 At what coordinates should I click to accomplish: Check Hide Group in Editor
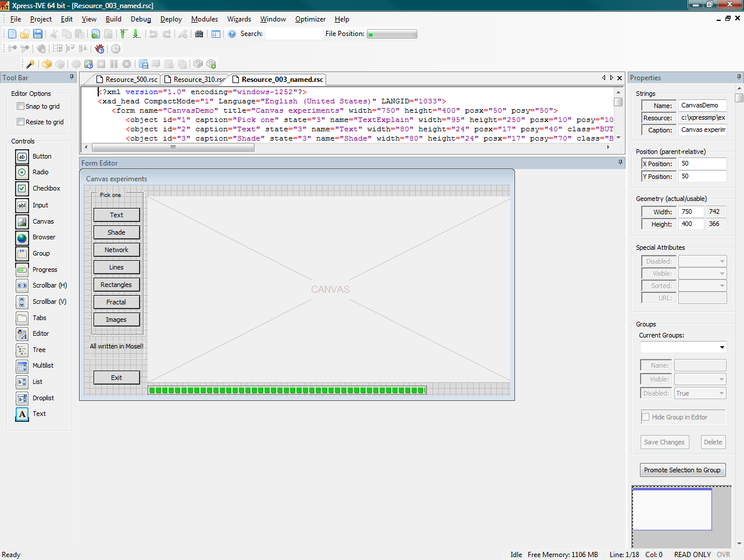[646, 417]
